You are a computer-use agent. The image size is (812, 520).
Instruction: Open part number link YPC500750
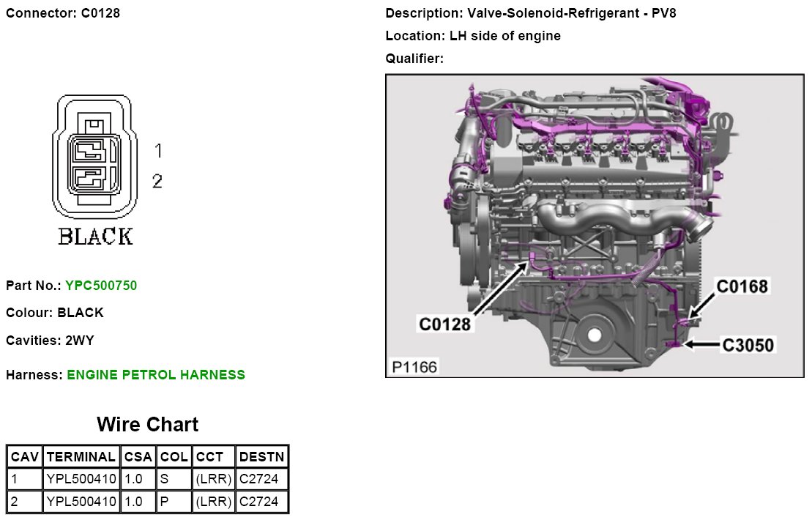click(101, 285)
